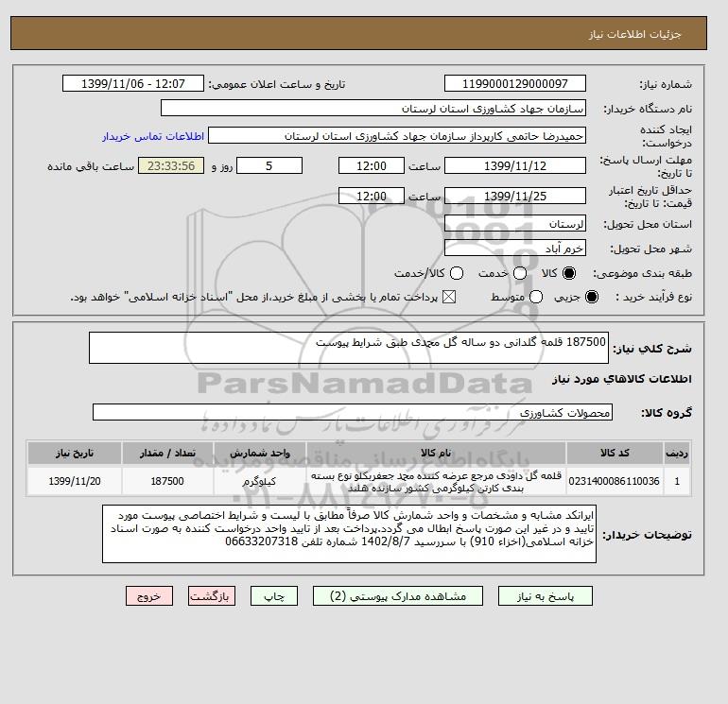Click the واحد شمارش column header
Viewport: 728px width, 704px height.
pyautogui.click(x=260, y=453)
